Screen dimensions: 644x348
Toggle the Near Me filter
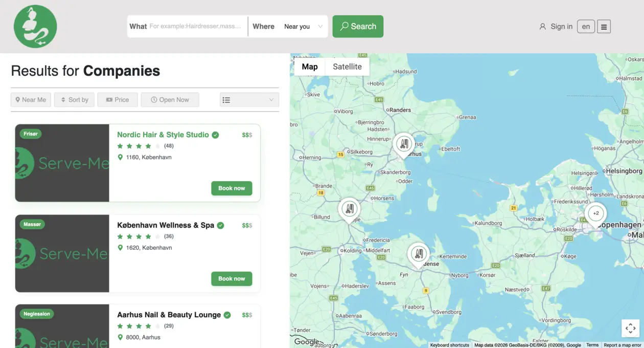[x=31, y=100]
